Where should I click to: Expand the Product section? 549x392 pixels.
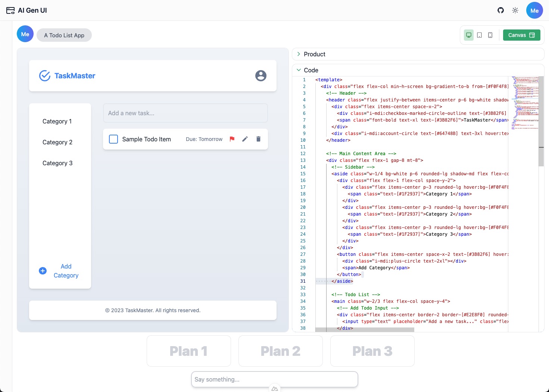418,54
